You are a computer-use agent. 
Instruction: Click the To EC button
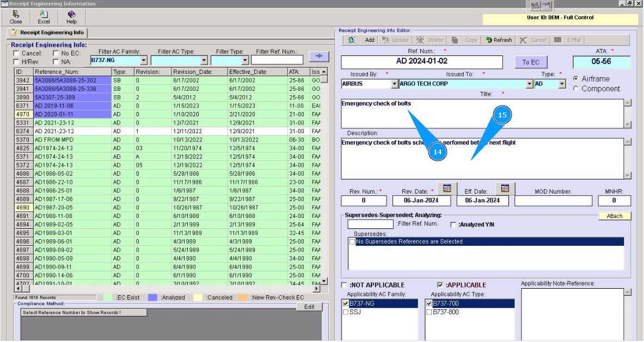click(x=530, y=62)
